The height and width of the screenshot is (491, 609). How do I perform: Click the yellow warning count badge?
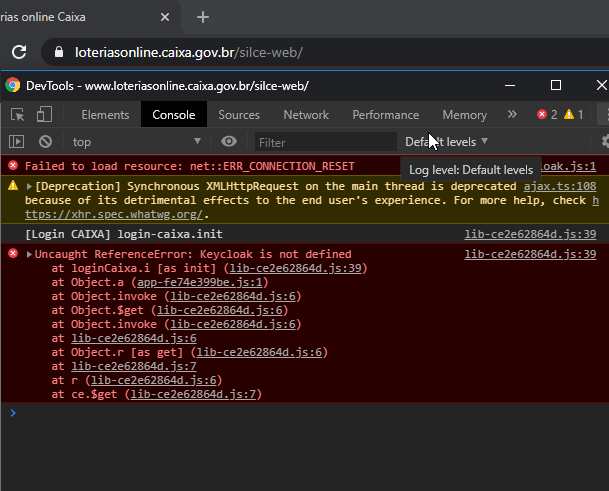[573, 115]
